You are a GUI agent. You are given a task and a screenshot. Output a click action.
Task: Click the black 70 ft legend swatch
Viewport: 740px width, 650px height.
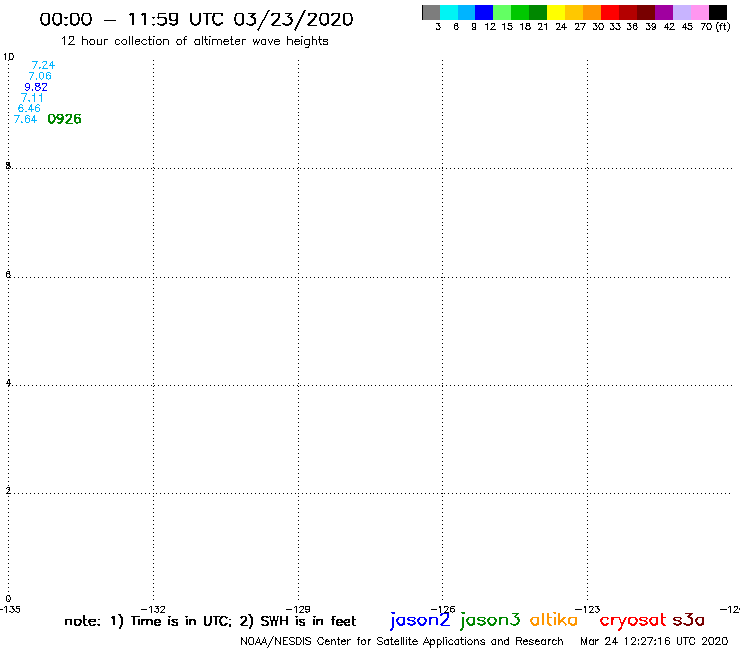(x=717, y=12)
